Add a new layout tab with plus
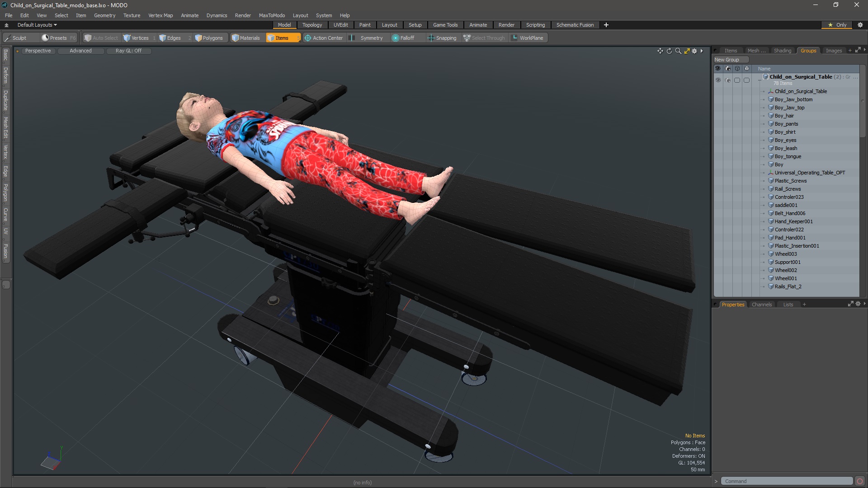Image resolution: width=868 pixels, height=488 pixels. click(606, 25)
